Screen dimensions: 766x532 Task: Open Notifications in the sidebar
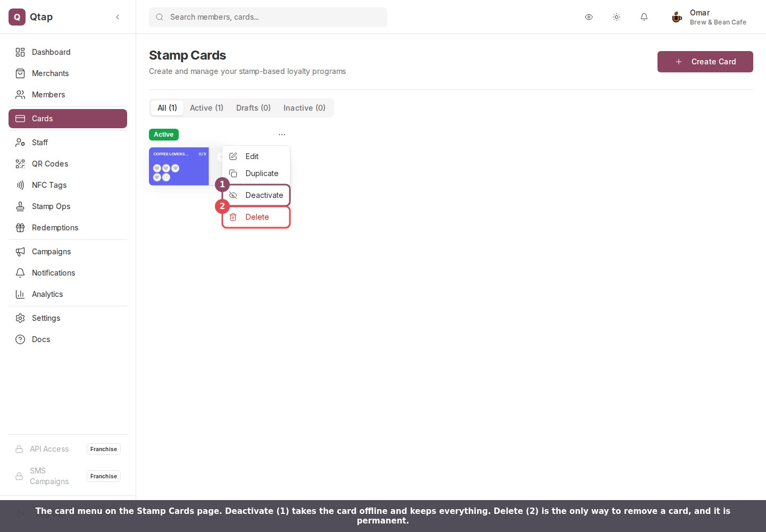point(68,273)
